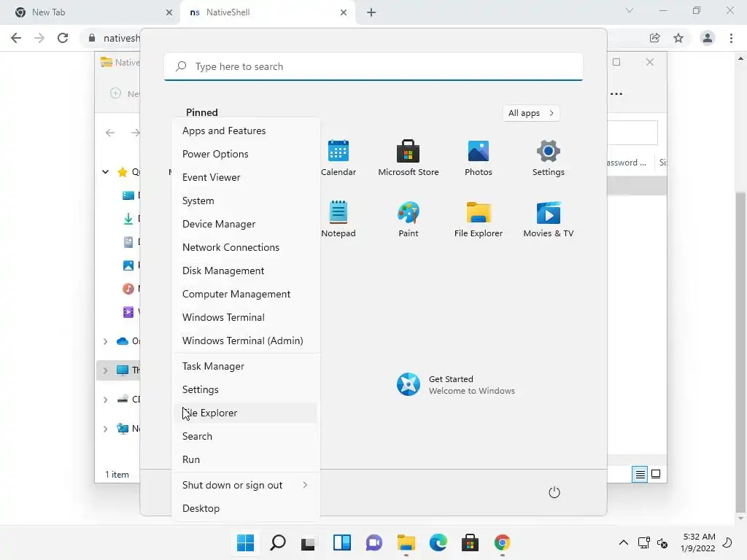Bookmark this page with the star icon

(x=678, y=38)
